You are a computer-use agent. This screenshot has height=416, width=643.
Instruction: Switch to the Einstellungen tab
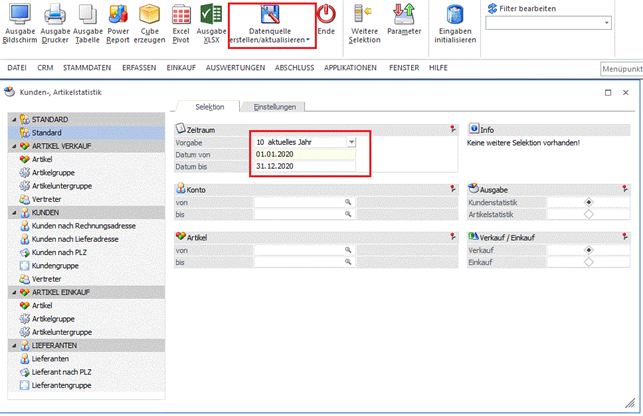[273, 105]
